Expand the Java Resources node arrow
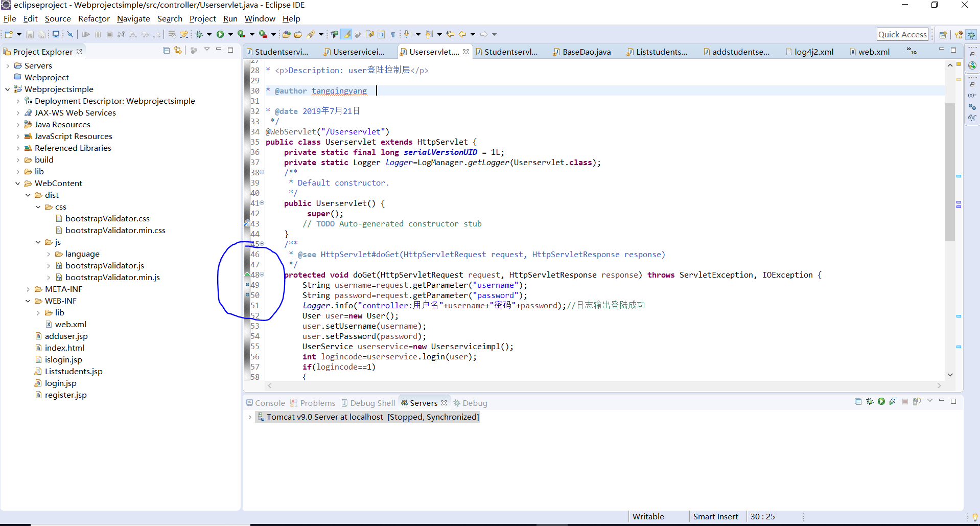This screenshot has height=526, width=980. 18,125
